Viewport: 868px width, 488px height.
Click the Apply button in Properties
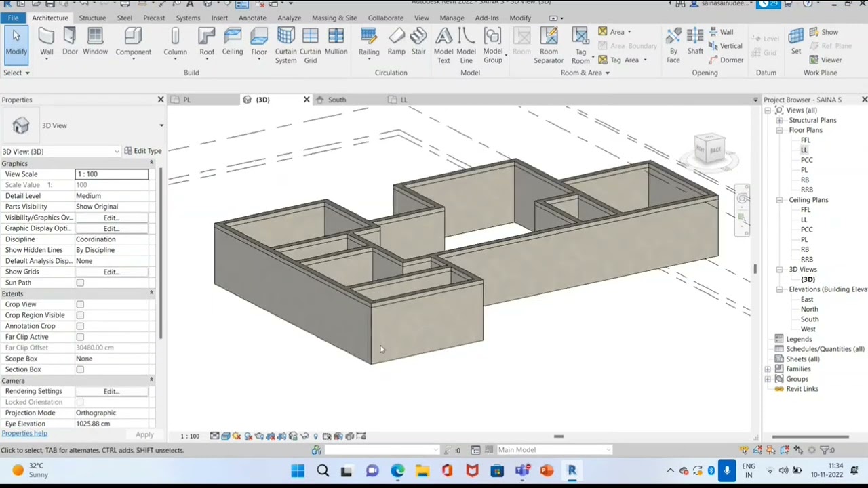pyautogui.click(x=144, y=434)
